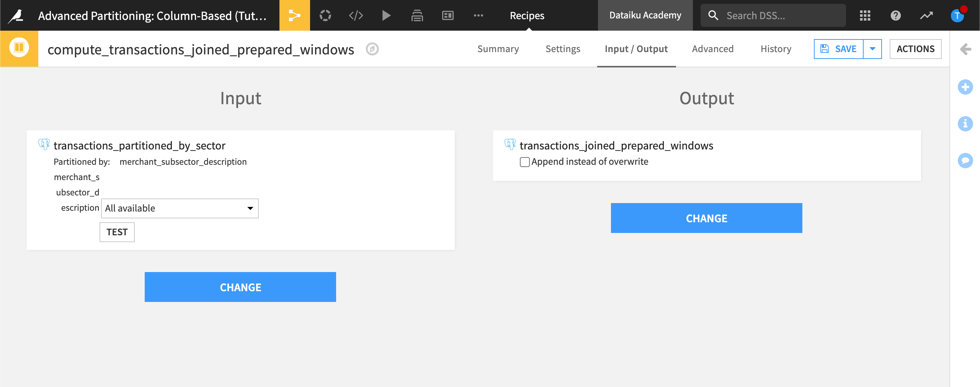
Task: Click the Jobs play icon
Action: pyautogui.click(x=386, y=15)
